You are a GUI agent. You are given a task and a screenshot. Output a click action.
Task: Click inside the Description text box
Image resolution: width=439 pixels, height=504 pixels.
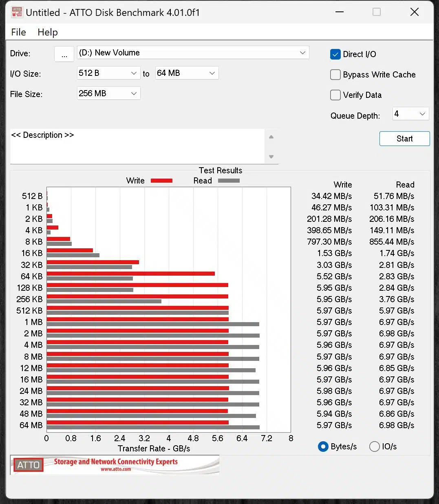pyautogui.click(x=137, y=146)
